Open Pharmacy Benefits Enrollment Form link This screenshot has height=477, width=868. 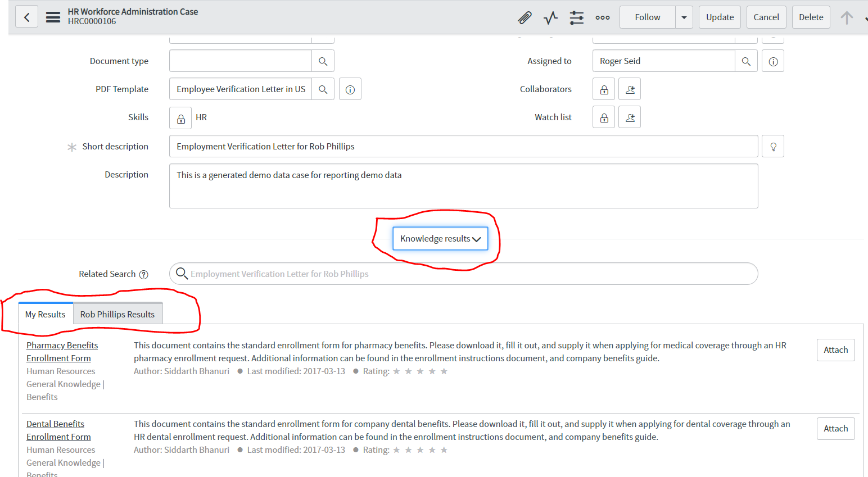pyautogui.click(x=62, y=352)
